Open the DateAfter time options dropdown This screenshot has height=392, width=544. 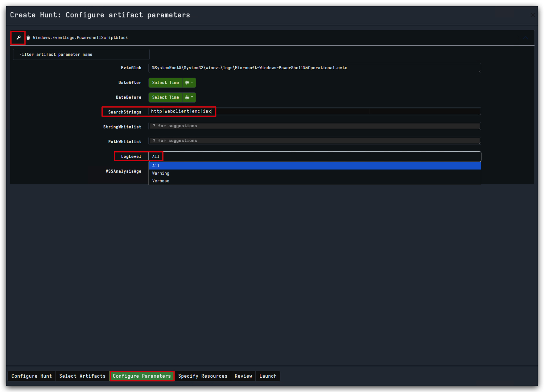pyautogui.click(x=189, y=83)
